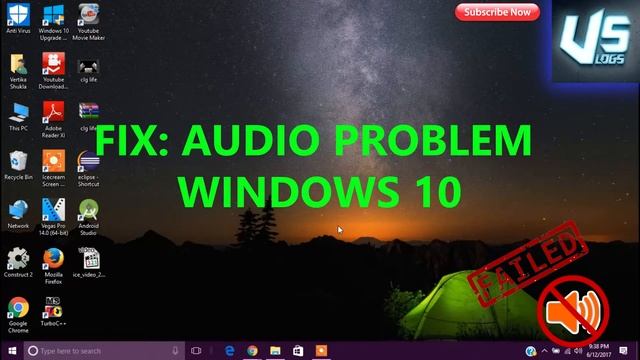Viewport: 640px width, 360px height.
Task: Launch Adobe Reader XI shortcut
Action: 53,120
